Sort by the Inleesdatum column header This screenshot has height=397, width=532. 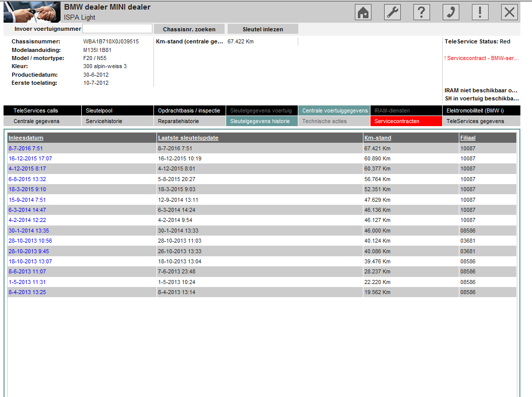click(x=26, y=138)
